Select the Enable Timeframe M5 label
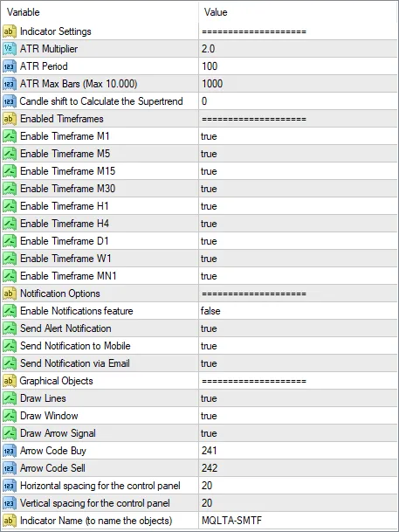 pyautogui.click(x=65, y=154)
